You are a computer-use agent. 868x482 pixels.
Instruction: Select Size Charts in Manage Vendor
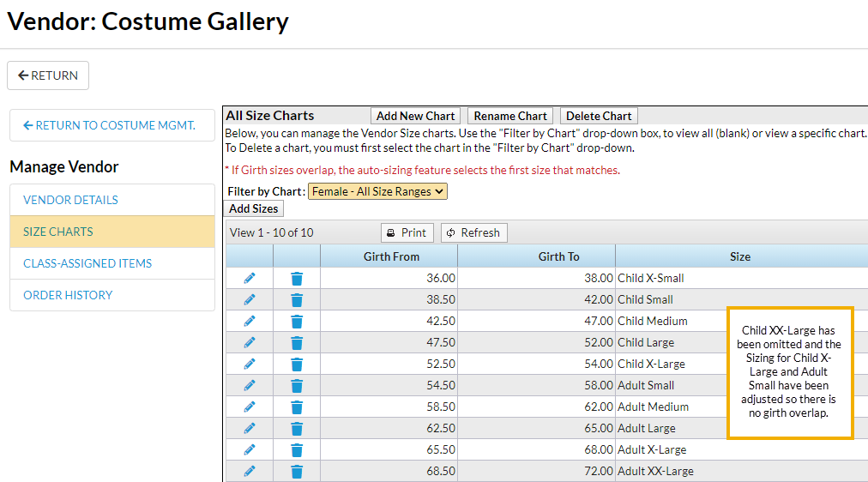tap(112, 232)
